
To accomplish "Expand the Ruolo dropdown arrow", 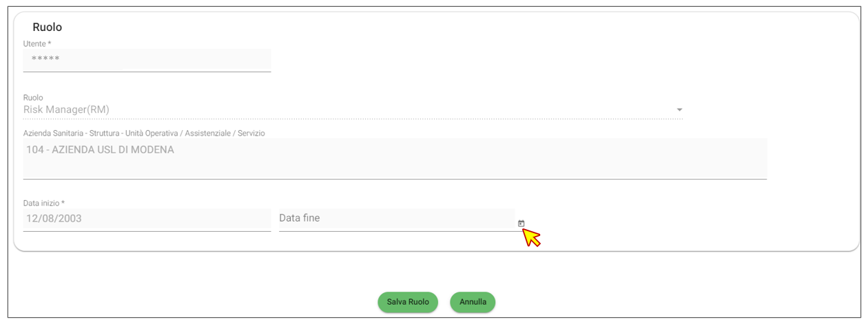I will click(679, 110).
